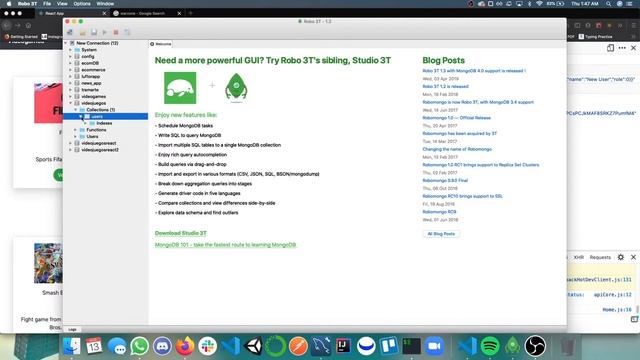Click the rotate orientation toolbar icon
Viewport: 640px width, 360px height.
click(x=127, y=32)
